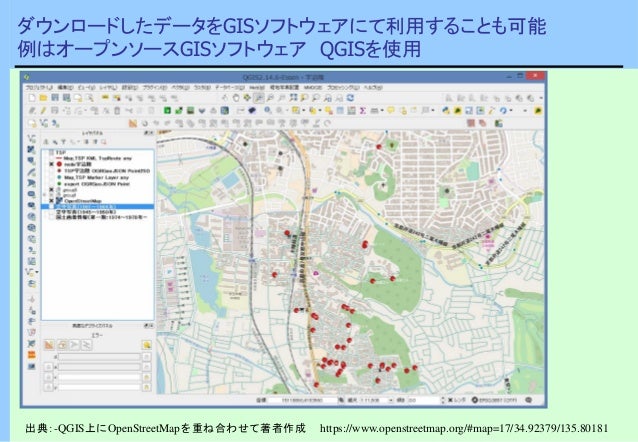Open the レイヤ menu

click(x=109, y=88)
